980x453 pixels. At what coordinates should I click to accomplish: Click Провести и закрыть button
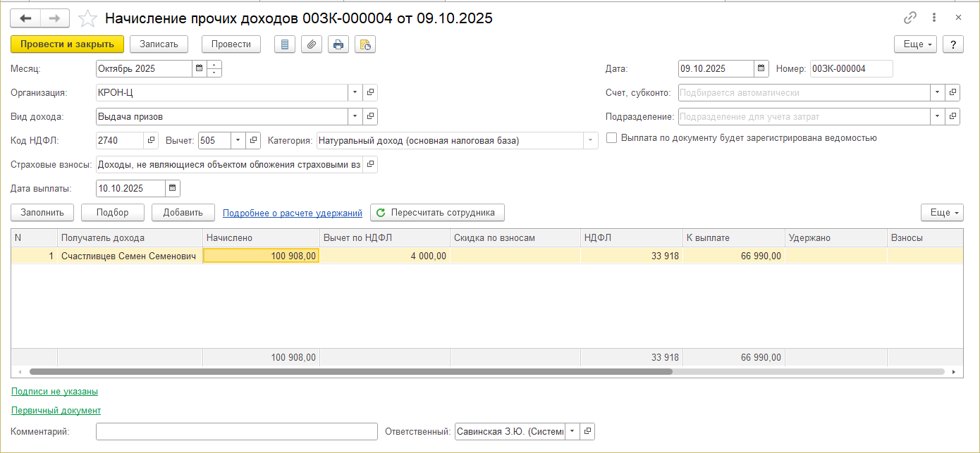tap(67, 44)
